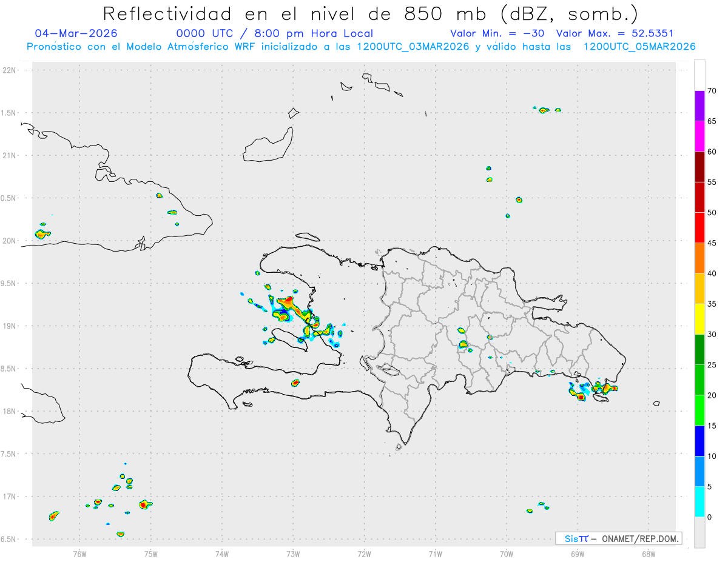728x562 pixels.
Task: Click the magenta 60-65 dBZ colorbar segment
Action: [x=699, y=136]
